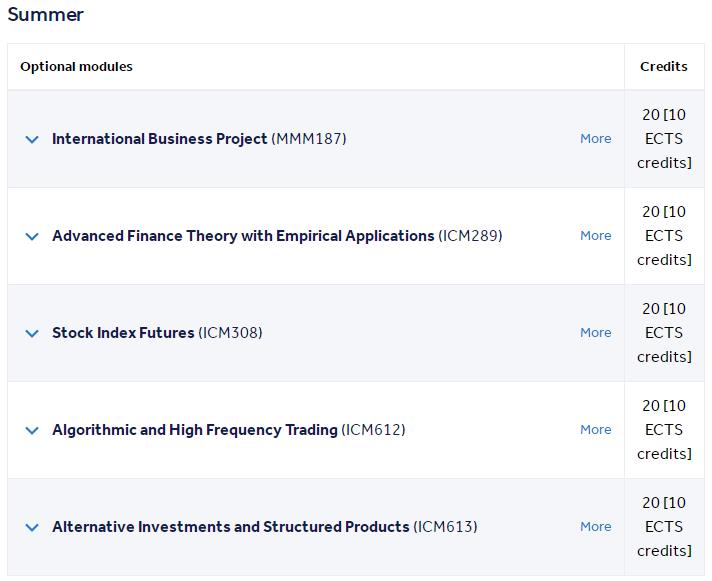The image size is (712, 581).
Task: Expand the International Business Project chevron
Action: (x=32, y=139)
